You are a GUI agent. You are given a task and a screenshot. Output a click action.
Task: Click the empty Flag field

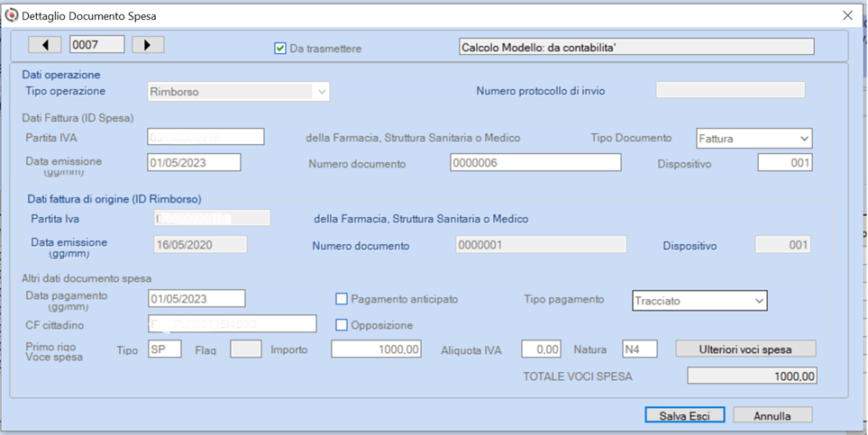pos(246,349)
